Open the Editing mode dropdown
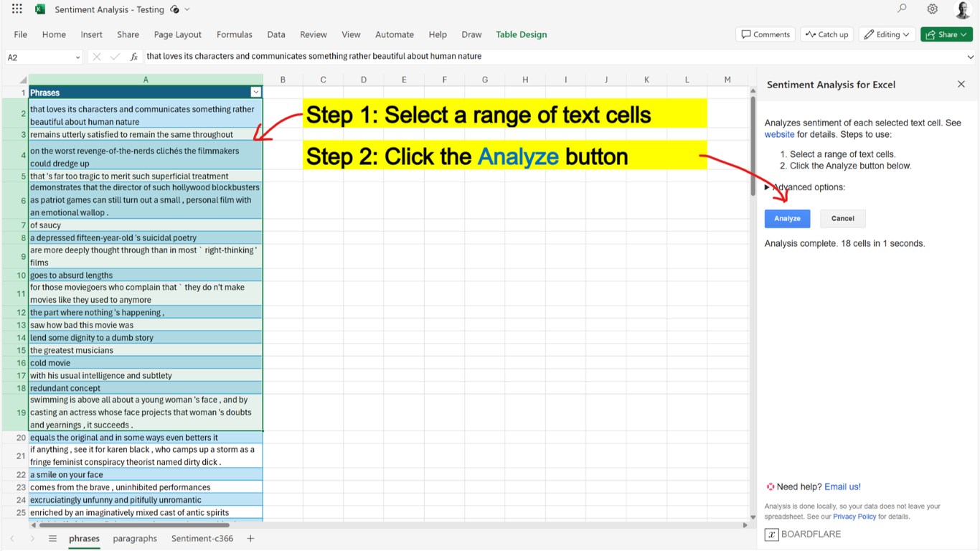The width and height of the screenshot is (980, 551). [887, 34]
